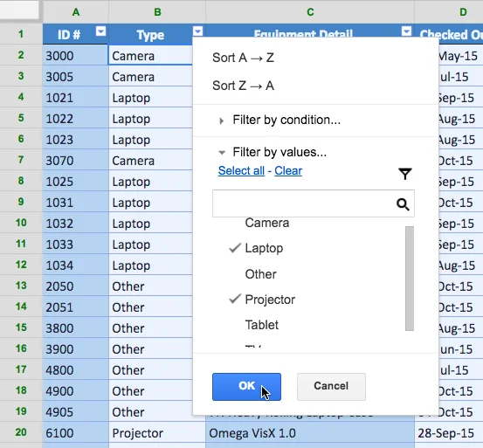
Task: Open the Type column filter icon
Action: [x=198, y=31]
